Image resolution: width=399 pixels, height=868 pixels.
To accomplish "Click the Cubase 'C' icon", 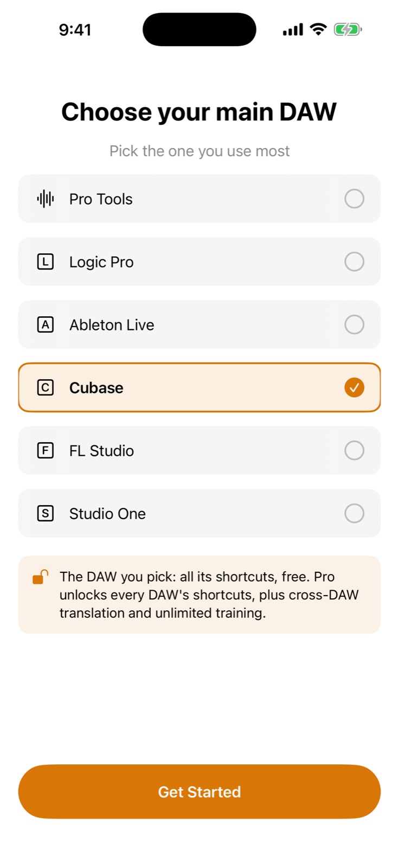I will 46,388.
